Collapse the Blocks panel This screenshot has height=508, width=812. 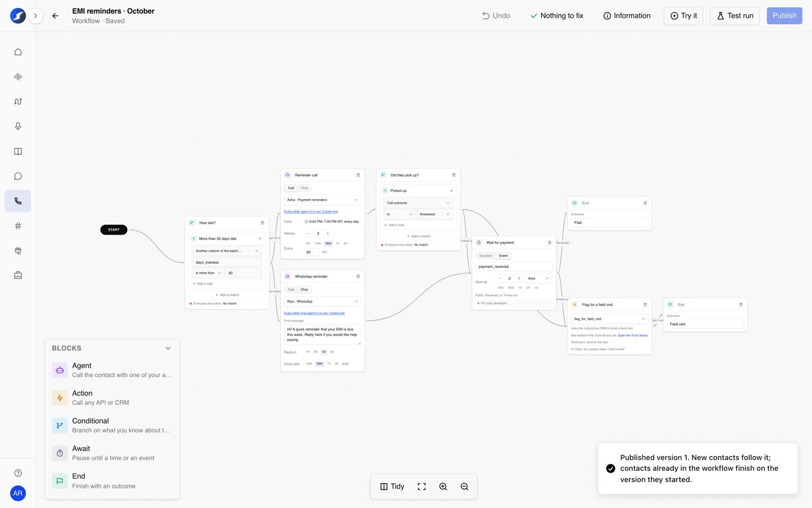click(168, 348)
